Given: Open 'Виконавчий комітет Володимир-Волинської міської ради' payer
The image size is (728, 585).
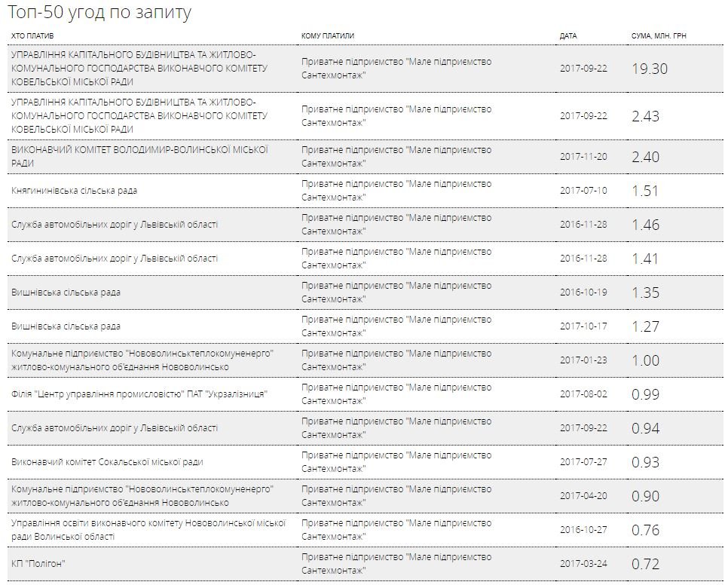Looking at the screenshot, I should [x=139, y=156].
